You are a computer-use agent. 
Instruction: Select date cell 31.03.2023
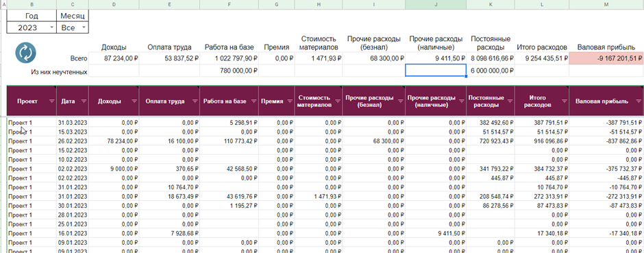point(73,123)
